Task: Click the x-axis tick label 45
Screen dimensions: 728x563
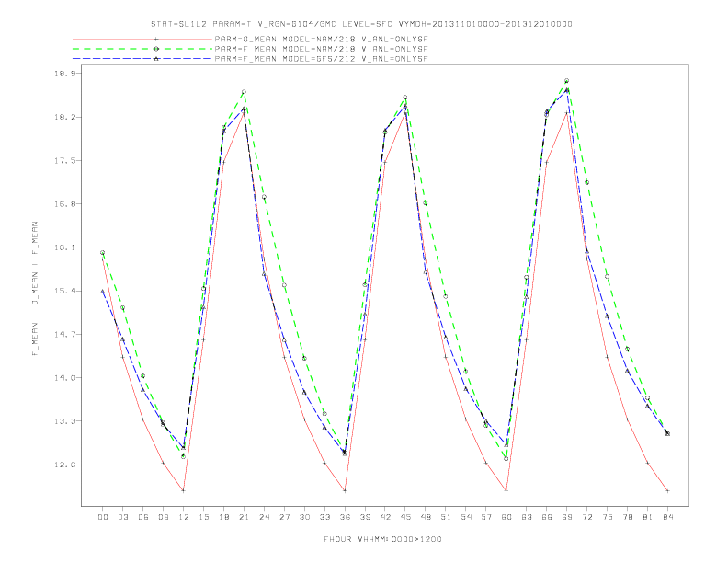Action: coord(405,517)
